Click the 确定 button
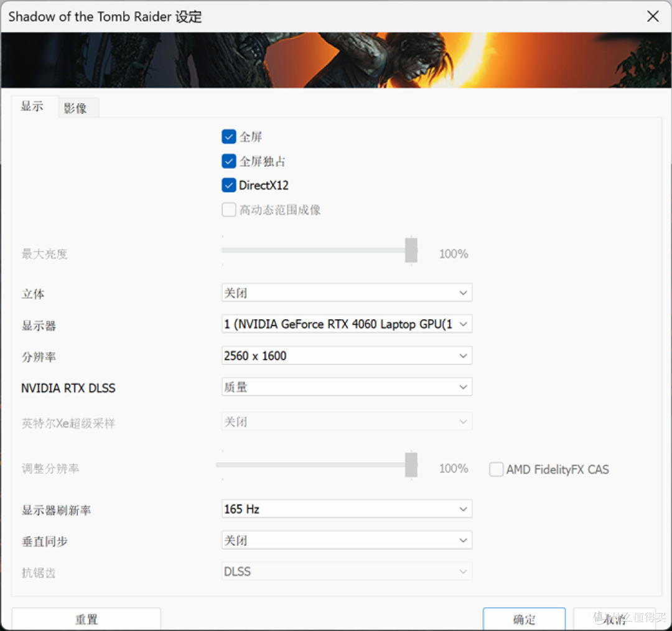The width and height of the screenshot is (672, 631). click(x=524, y=619)
